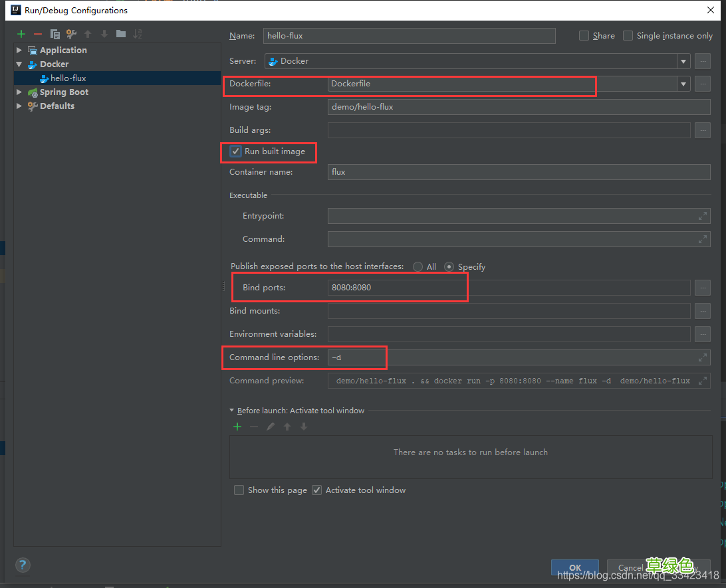Edit the before launch task
This screenshot has width=726, height=588.
pyautogui.click(x=271, y=427)
